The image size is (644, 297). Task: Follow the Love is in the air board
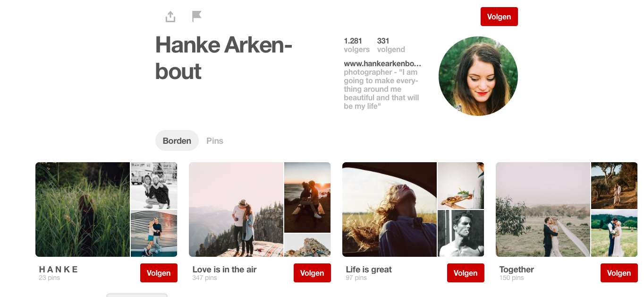pyautogui.click(x=312, y=273)
